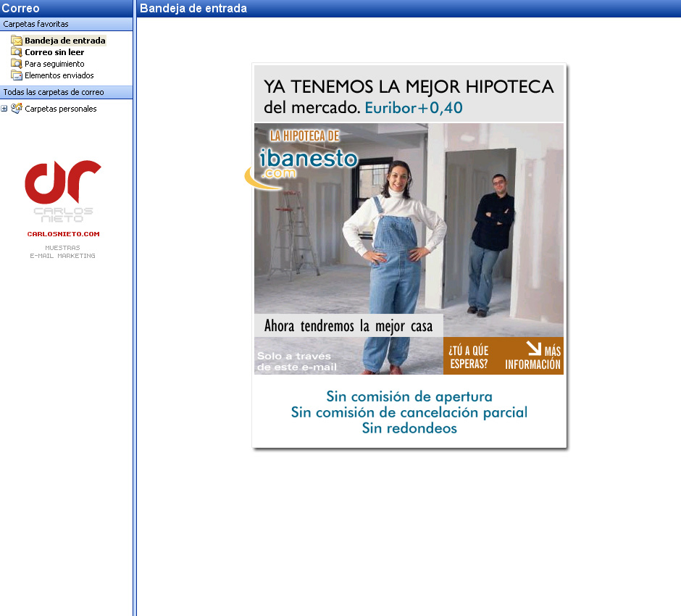Expand the Carpetas personales tree node
The height and width of the screenshot is (616, 681).
coord(4,109)
